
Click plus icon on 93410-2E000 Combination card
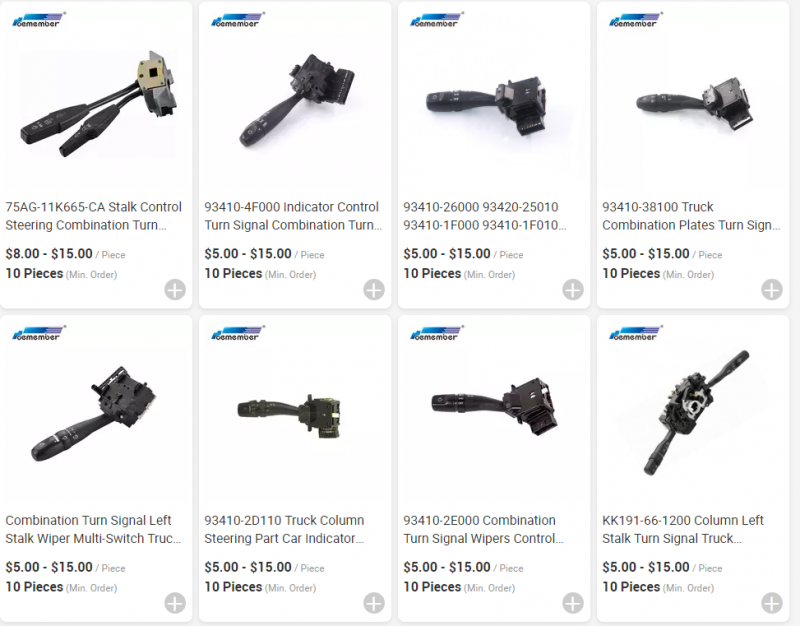[x=573, y=603]
